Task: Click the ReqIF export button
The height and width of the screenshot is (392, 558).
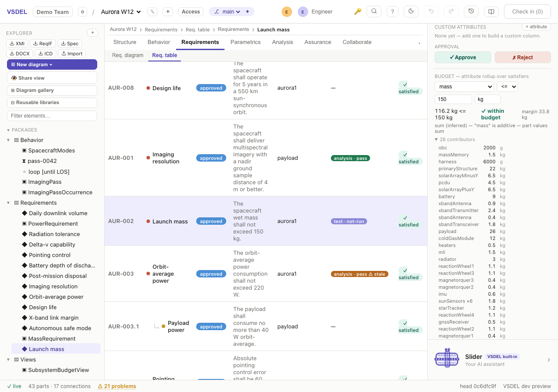Action: 43,44
